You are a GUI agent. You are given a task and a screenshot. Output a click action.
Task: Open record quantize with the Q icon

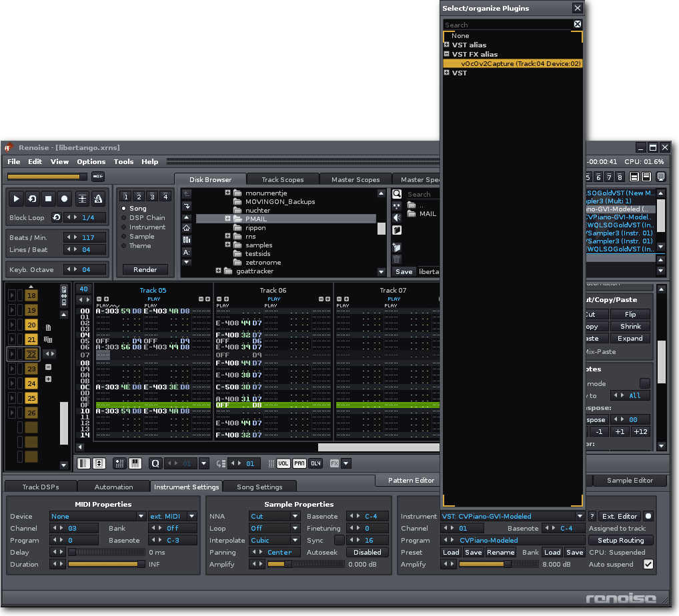[155, 463]
